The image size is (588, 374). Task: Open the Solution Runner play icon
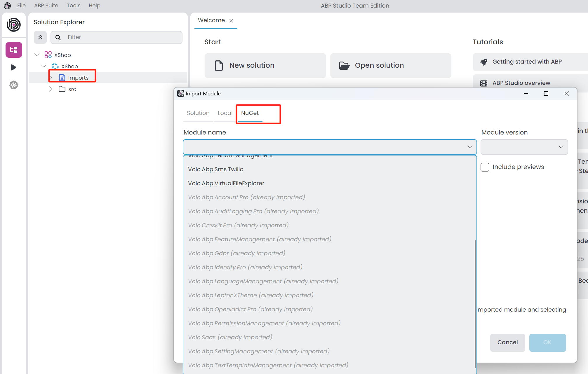tap(14, 67)
